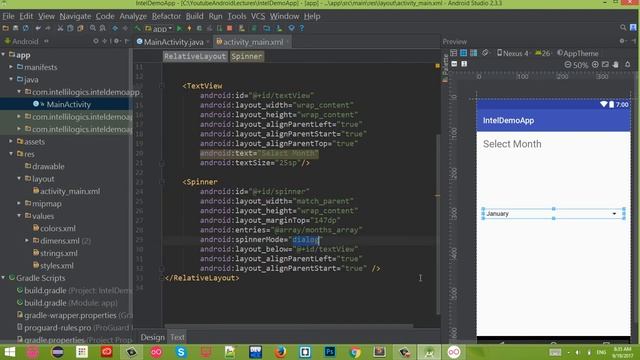Zoom in the preview with plus icon
The image size is (640, 360).
(x=595, y=64)
